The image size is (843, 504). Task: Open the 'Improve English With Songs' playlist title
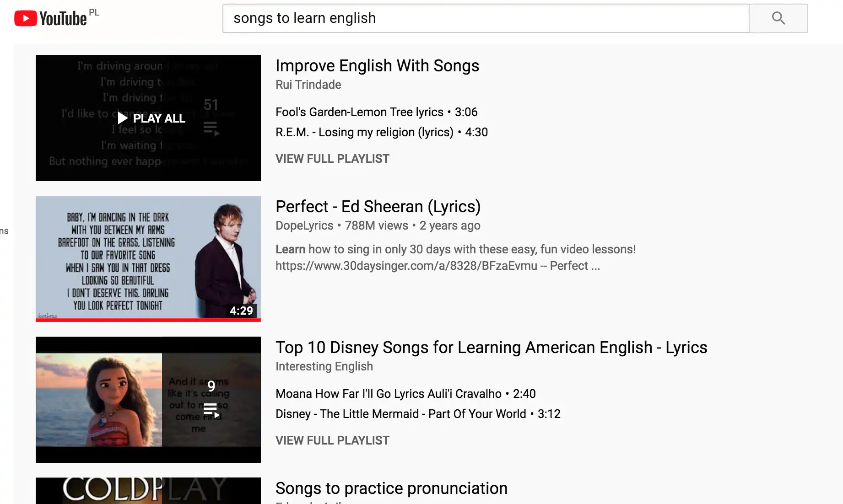(377, 66)
